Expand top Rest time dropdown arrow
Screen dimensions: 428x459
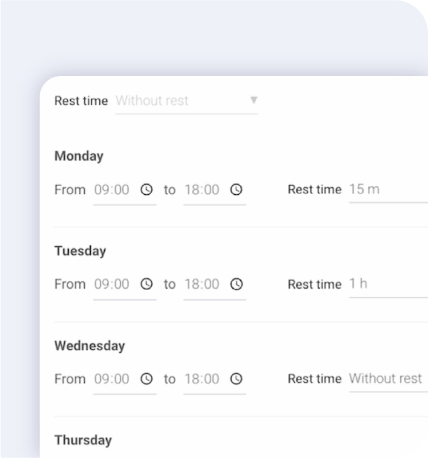coord(254,100)
